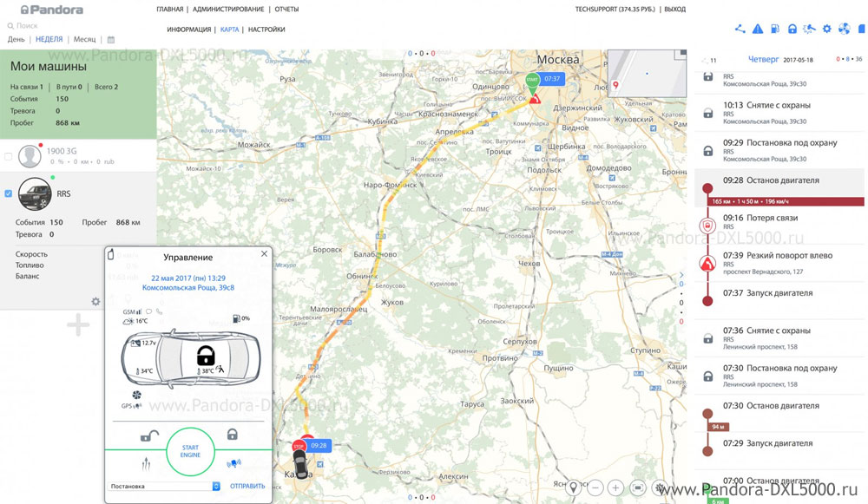Click the 09:29 Постановка под охрану event
Image resolution: width=868 pixels, height=504 pixels.
coord(779,150)
